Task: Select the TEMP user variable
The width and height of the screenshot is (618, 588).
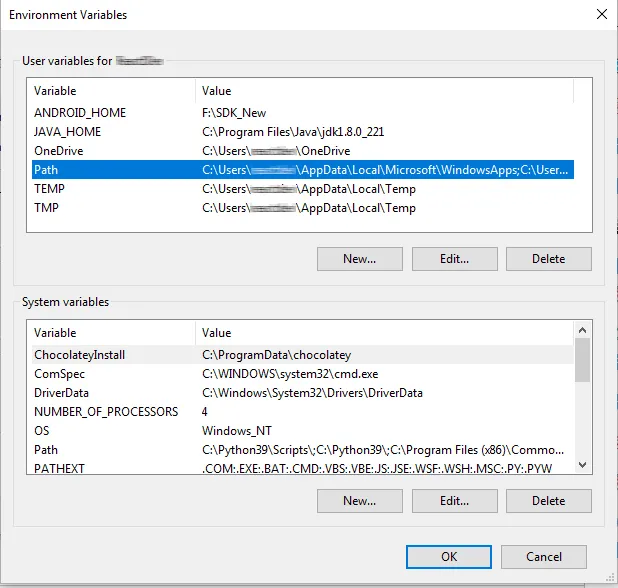Action: tap(303, 188)
